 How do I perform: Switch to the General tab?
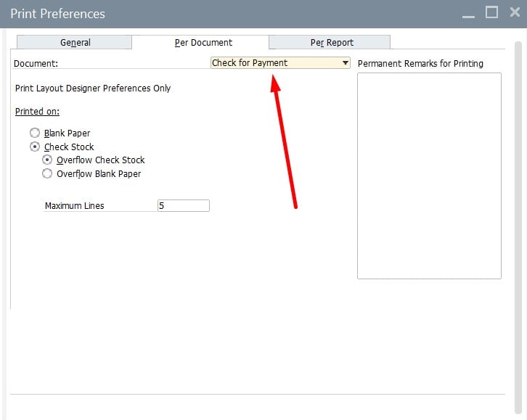click(75, 43)
